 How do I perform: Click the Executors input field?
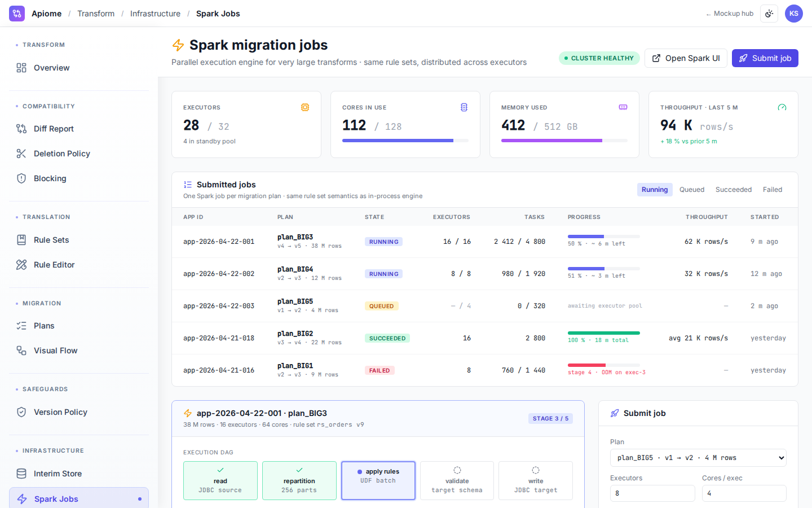[x=652, y=493]
